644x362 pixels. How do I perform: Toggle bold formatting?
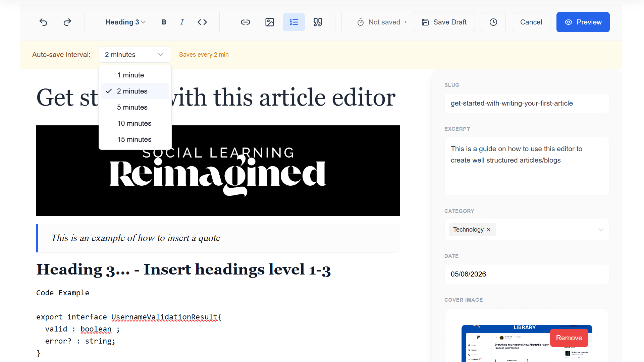click(164, 22)
